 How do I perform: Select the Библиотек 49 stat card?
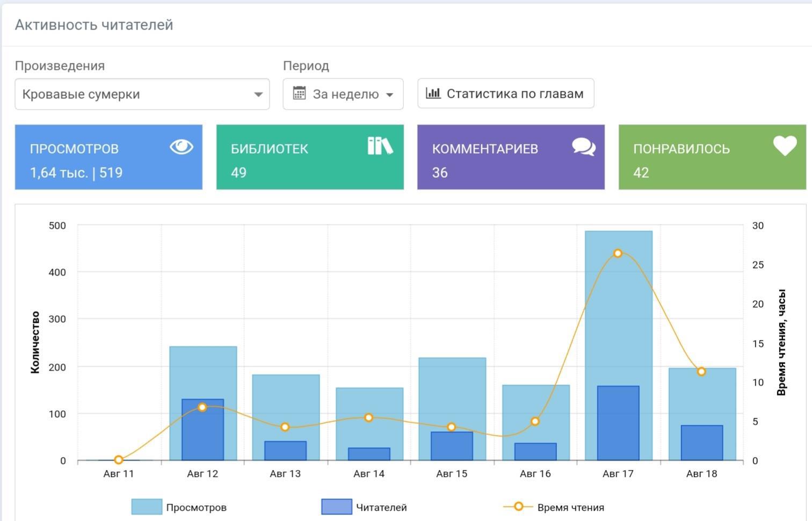[310, 157]
